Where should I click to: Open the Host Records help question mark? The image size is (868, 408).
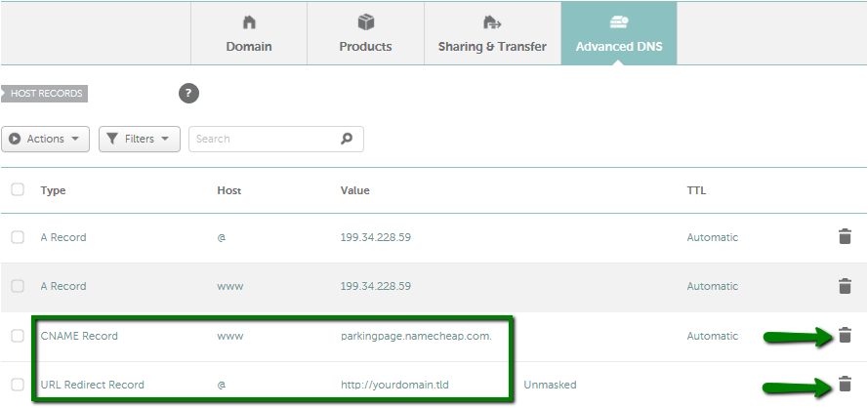point(188,93)
